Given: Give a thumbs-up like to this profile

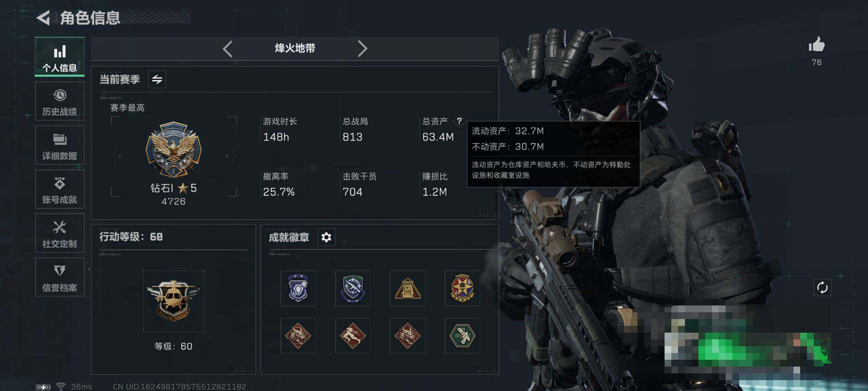Looking at the screenshot, I should click(x=816, y=45).
